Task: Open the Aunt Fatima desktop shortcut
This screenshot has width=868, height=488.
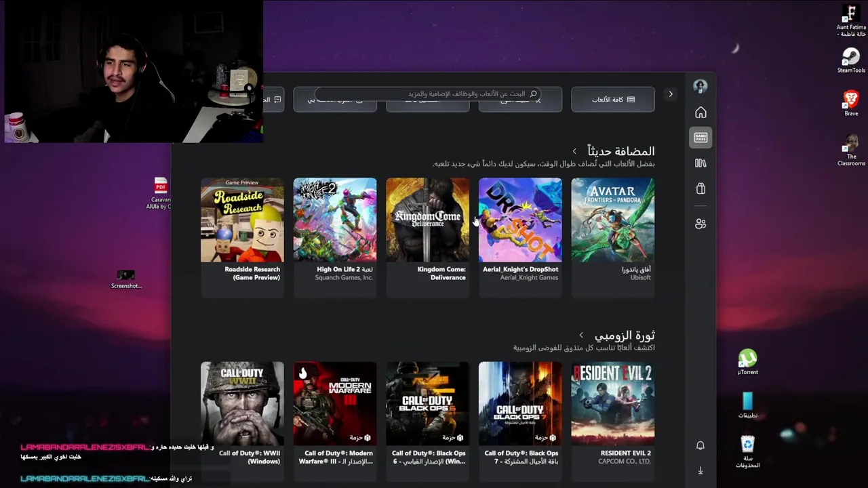Action: coord(850,21)
